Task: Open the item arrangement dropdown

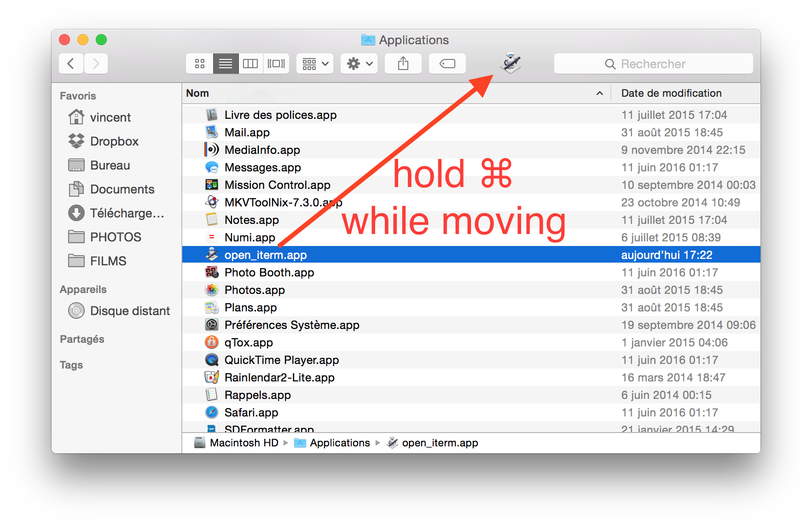Action: [314, 63]
